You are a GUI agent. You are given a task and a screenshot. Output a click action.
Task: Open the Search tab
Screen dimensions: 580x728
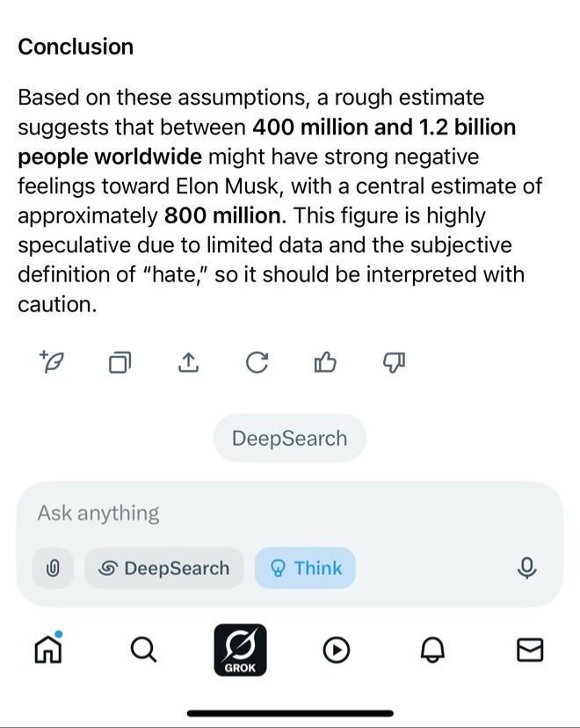143,650
